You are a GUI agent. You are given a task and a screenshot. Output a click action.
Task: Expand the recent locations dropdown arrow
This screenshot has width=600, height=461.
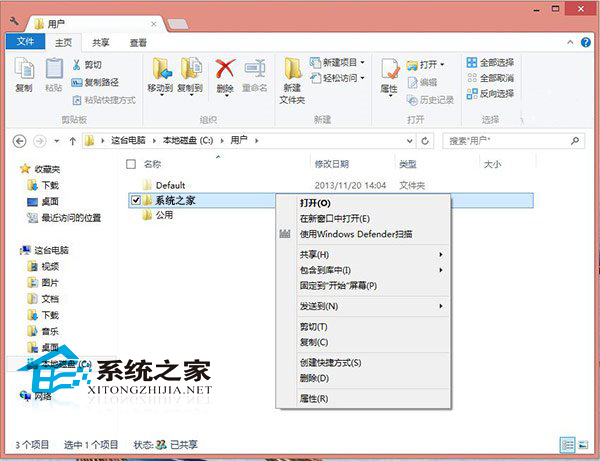pyautogui.click(x=57, y=141)
